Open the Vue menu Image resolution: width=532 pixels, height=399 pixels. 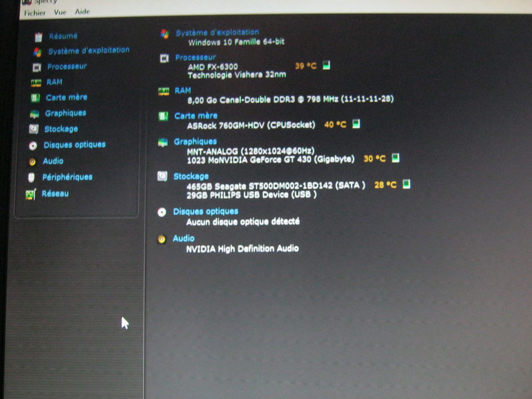point(60,12)
